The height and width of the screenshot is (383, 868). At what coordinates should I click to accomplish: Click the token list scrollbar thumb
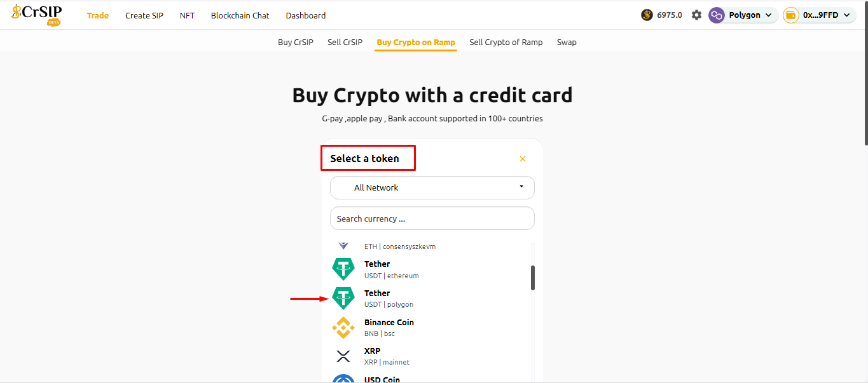tap(533, 278)
